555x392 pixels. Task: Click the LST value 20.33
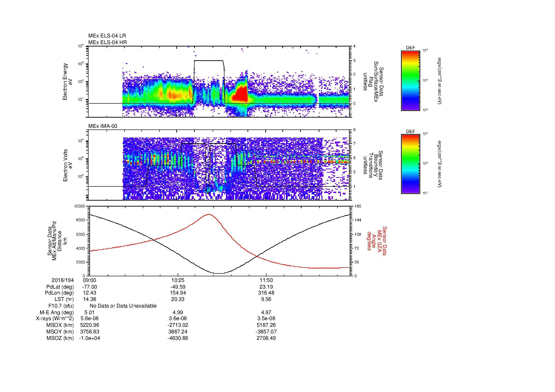point(178,299)
